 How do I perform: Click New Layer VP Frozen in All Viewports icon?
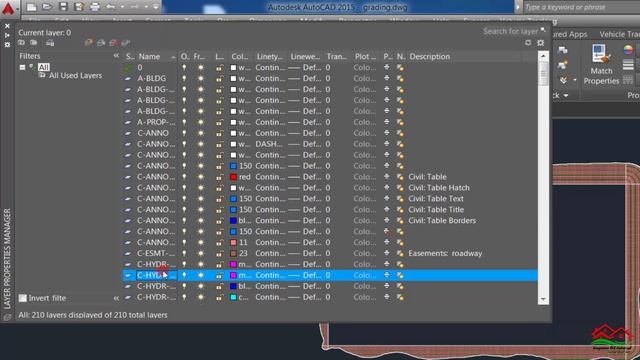click(x=101, y=42)
